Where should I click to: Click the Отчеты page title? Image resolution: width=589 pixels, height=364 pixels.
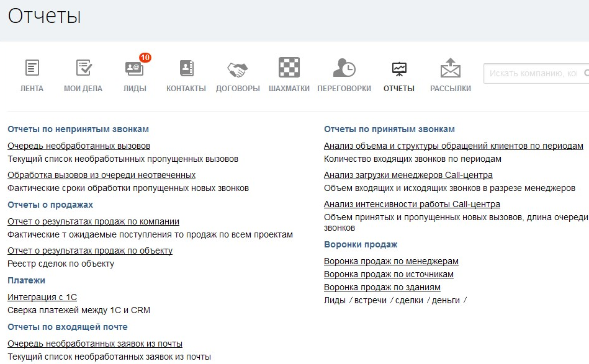[44, 16]
